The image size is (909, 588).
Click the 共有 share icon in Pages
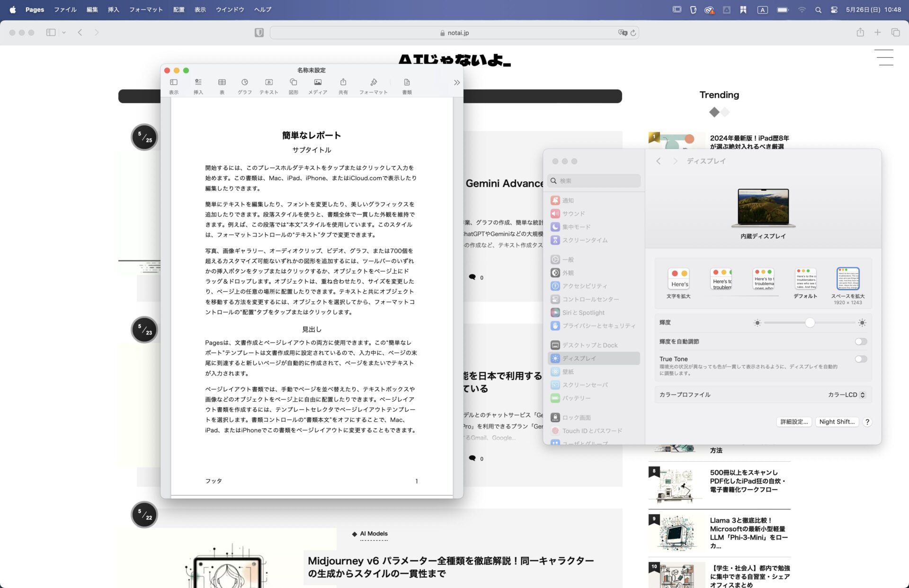(x=343, y=83)
